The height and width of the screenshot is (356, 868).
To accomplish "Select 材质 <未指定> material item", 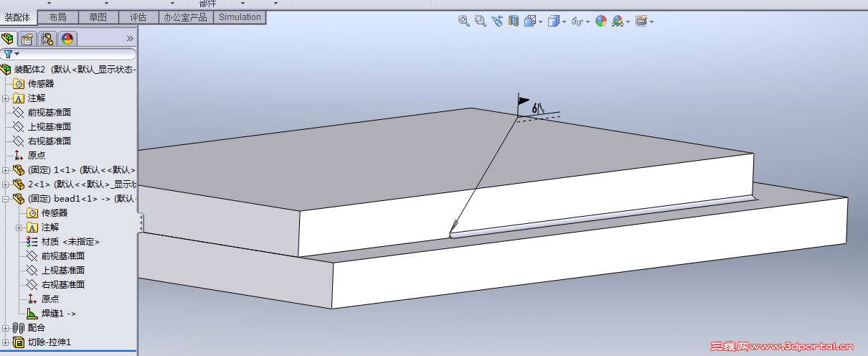I will [x=63, y=242].
